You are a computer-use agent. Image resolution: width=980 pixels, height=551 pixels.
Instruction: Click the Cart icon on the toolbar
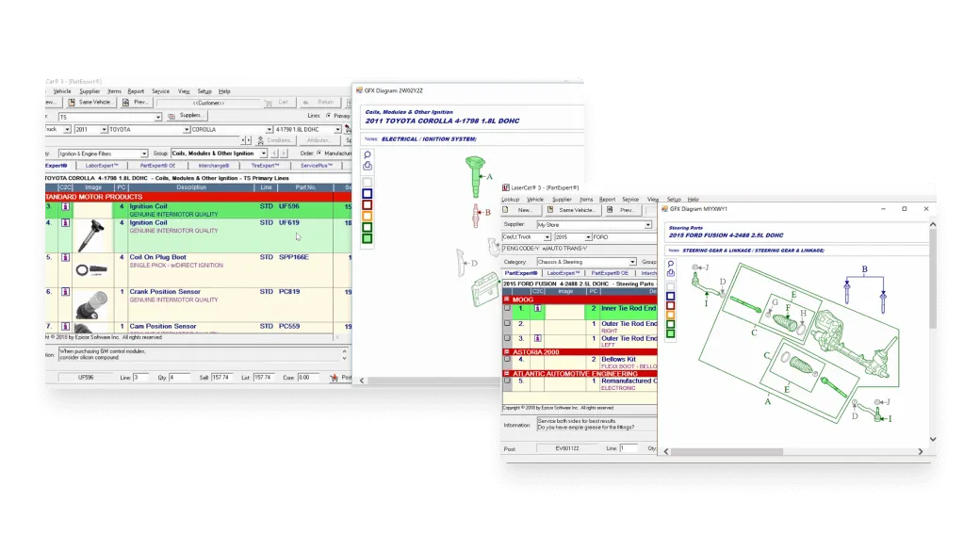(x=268, y=103)
